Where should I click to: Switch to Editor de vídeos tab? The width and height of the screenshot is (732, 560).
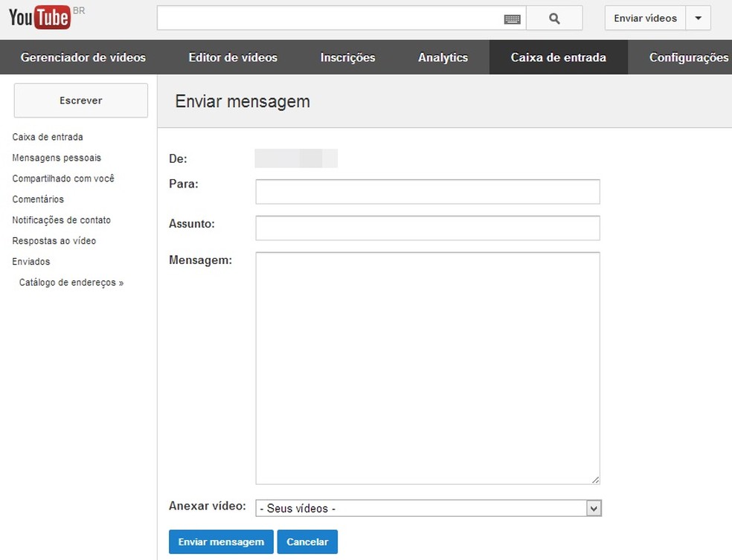(x=233, y=57)
